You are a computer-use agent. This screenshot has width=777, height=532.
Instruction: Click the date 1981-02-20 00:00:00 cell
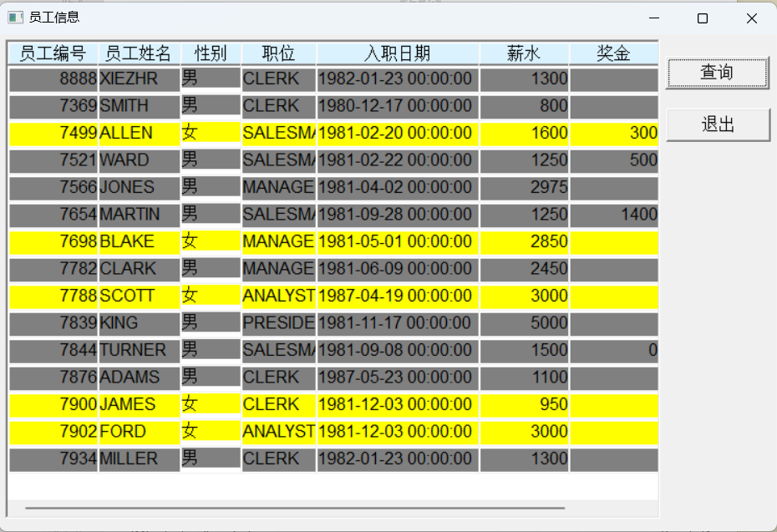point(398,134)
